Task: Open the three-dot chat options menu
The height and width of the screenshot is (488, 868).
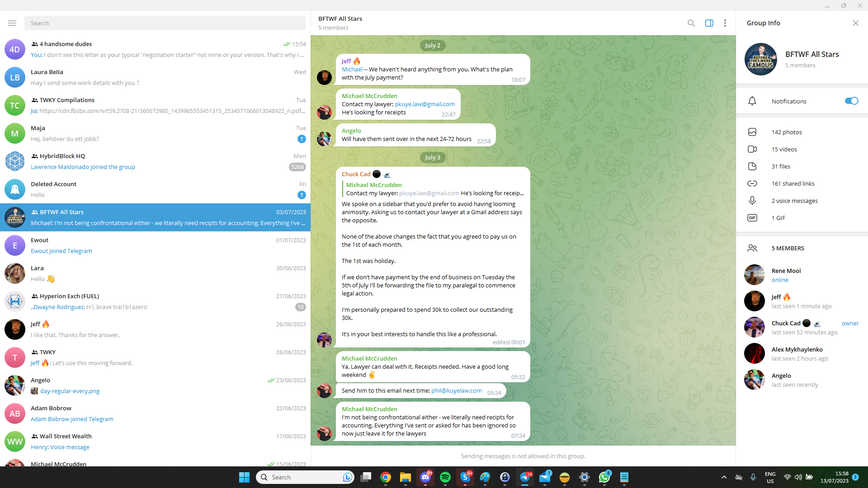Action: pos(725,23)
